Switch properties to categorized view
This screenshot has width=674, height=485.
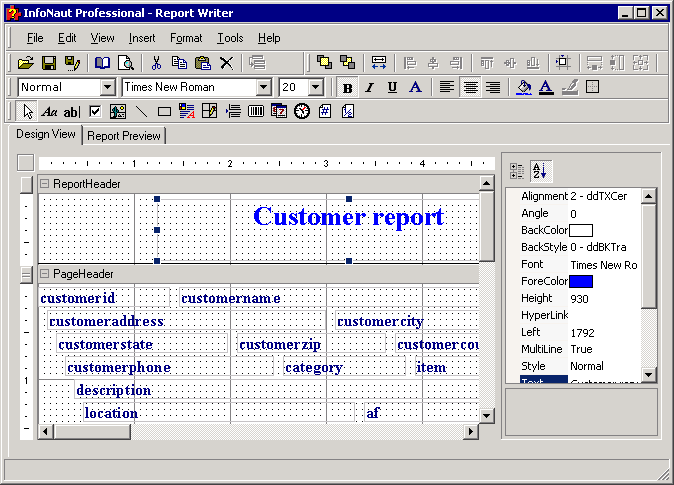click(x=517, y=171)
